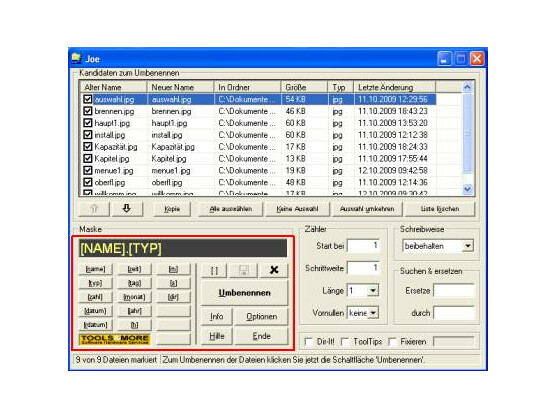
Task: Click the square brackets [ ] button
Action: pyautogui.click(x=214, y=271)
